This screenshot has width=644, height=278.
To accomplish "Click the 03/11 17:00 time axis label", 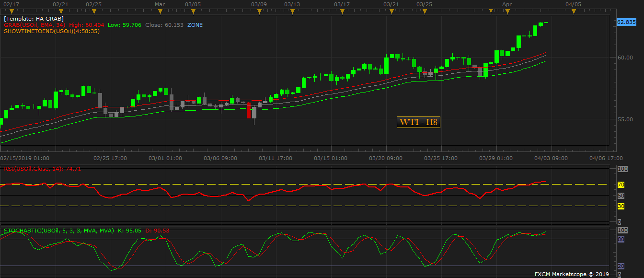I will pos(276,158).
